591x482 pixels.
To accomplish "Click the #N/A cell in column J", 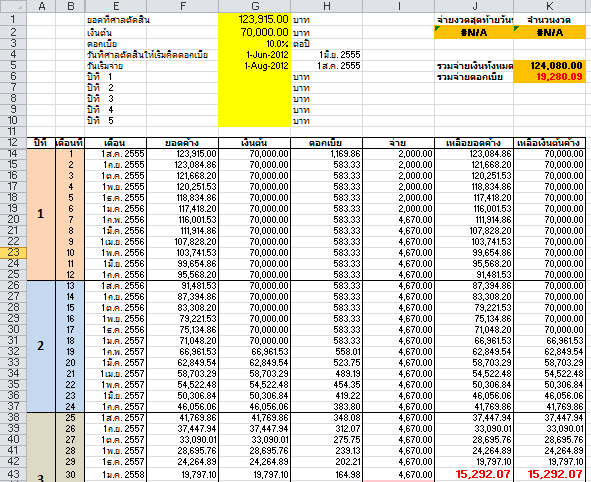I will click(x=474, y=32).
